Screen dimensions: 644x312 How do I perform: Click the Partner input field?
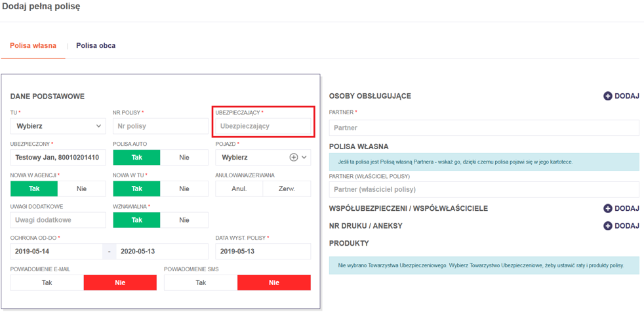coord(483,128)
